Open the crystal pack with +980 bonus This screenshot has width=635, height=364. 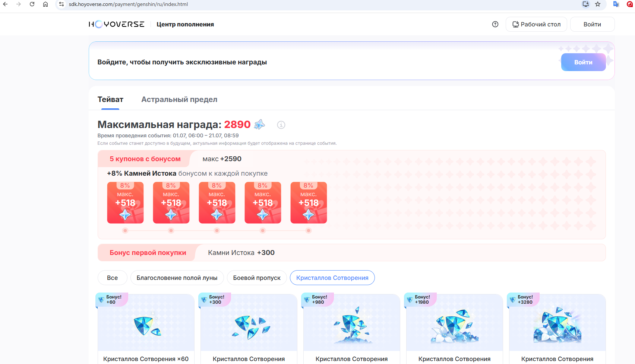pos(352,329)
